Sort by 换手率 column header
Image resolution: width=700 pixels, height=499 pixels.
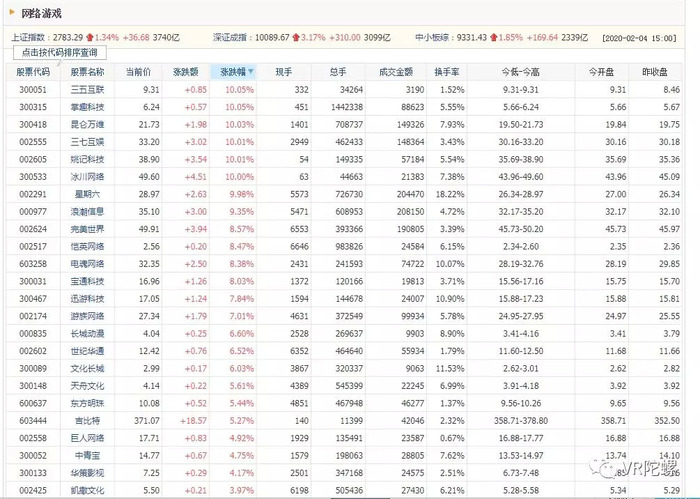click(x=447, y=72)
